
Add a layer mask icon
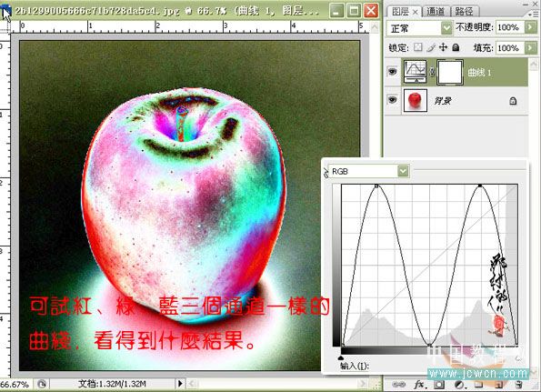[439, 385]
